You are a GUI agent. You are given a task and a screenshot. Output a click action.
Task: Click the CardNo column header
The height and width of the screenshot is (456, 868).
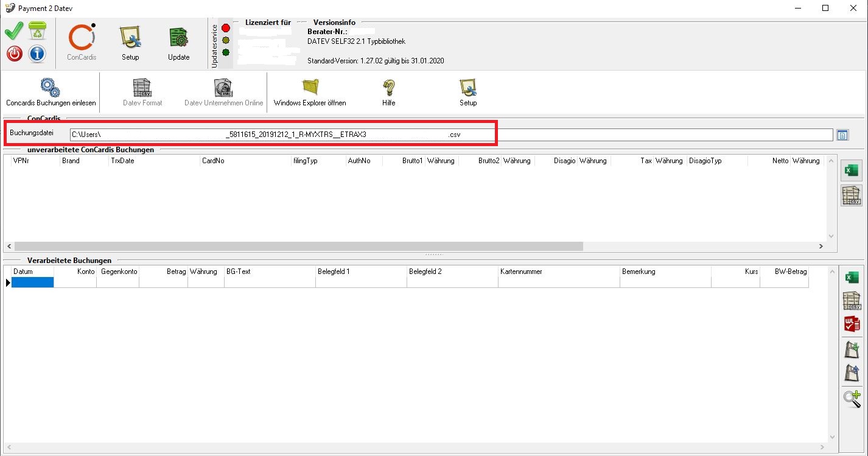245,161
